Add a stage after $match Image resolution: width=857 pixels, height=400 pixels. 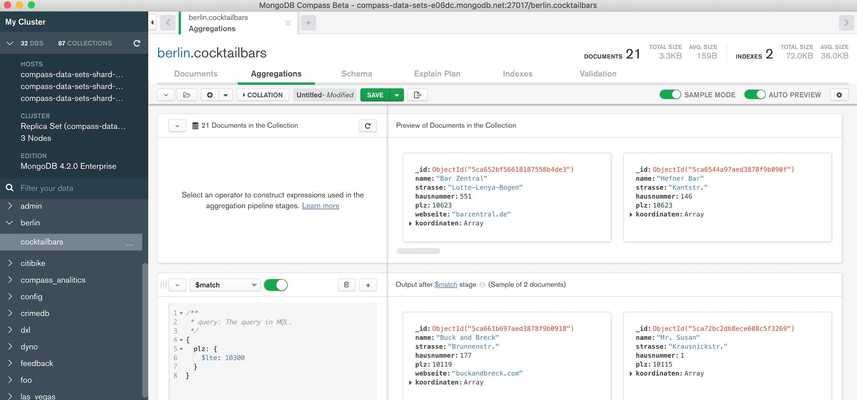(368, 285)
